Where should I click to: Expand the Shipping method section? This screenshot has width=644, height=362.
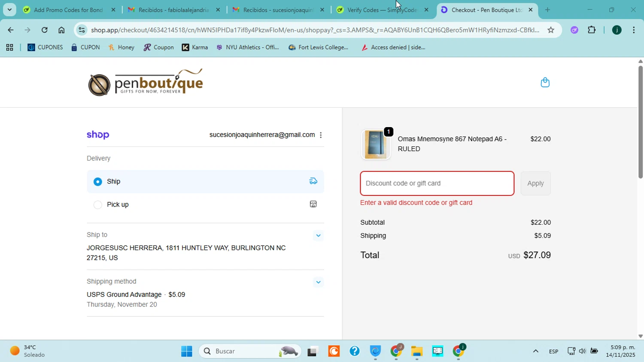(x=318, y=282)
